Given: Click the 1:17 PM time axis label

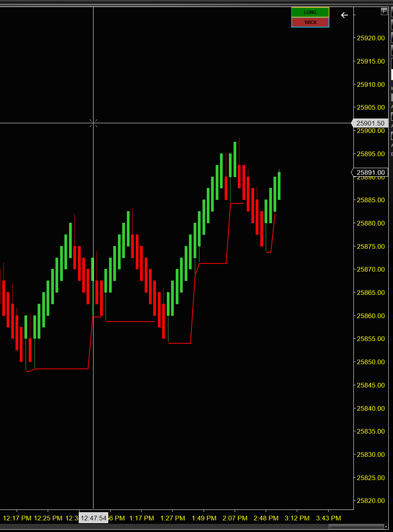Looking at the screenshot, I should pos(142,518).
